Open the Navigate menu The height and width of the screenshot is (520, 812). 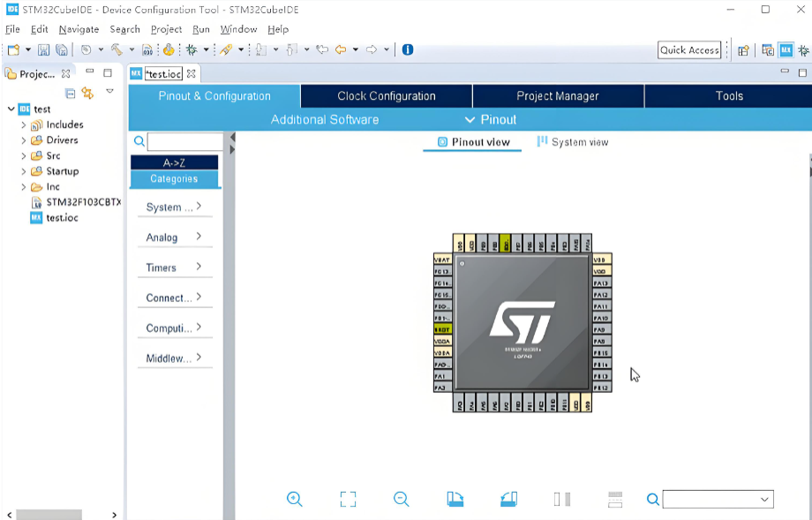tap(79, 29)
